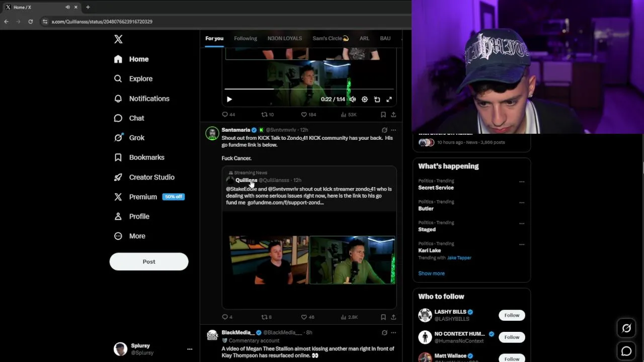This screenshot has width=644, height=362.
Task: Open more options on Santamaria post
Action: pos(393,130)
